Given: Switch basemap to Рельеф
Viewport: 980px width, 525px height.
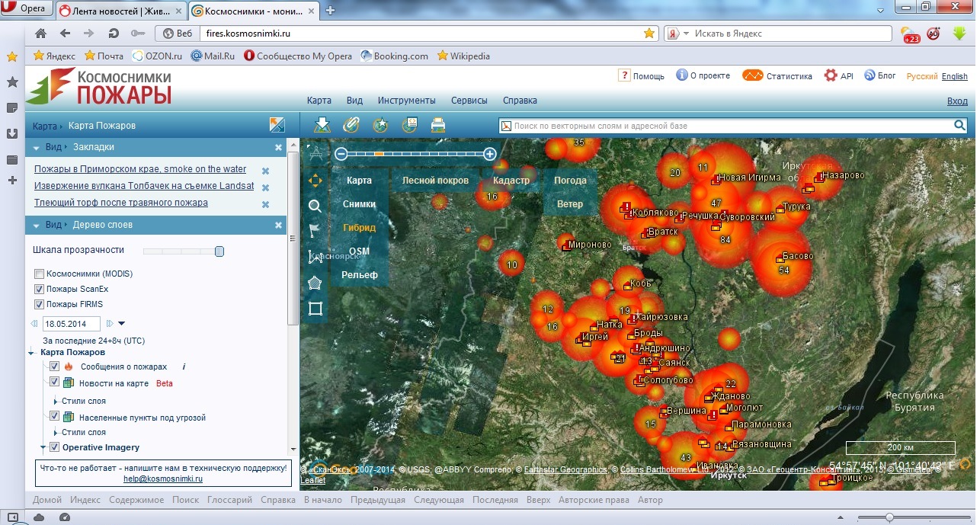Looking at the screenshot, I should 360,274.
